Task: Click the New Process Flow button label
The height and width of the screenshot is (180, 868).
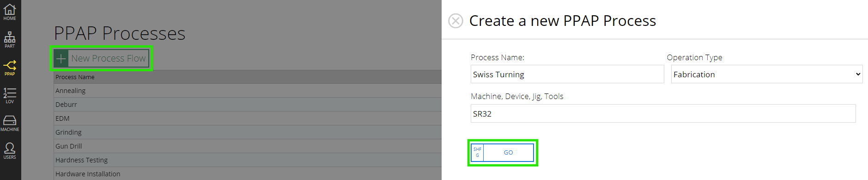Action: pos(109,58)
